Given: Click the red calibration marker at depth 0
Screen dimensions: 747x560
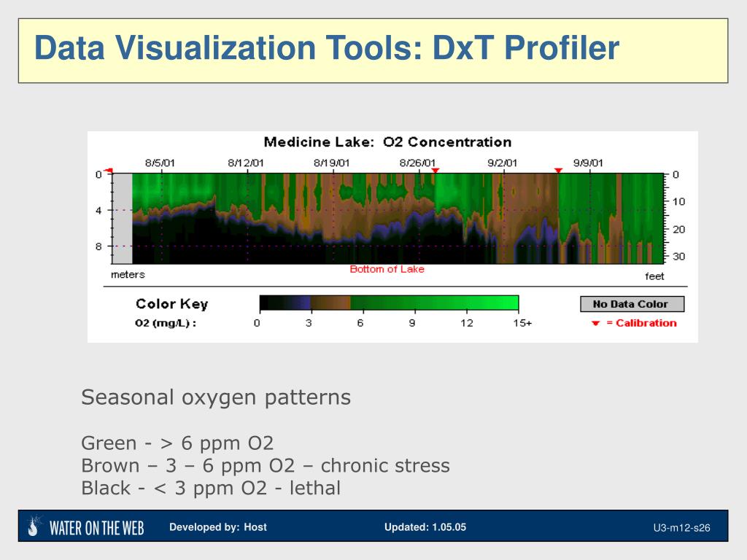Looking at the screenshot, I should [109, 171].
